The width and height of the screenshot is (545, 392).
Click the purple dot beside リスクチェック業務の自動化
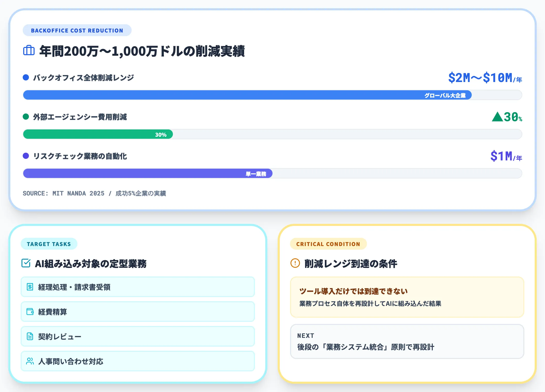(x=26, y=156)
